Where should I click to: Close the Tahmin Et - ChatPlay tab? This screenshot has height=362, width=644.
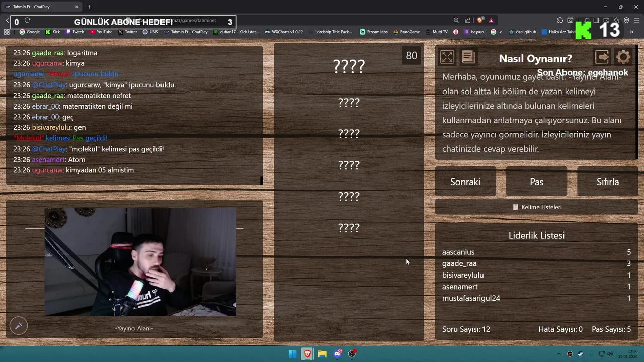[77, 7]
